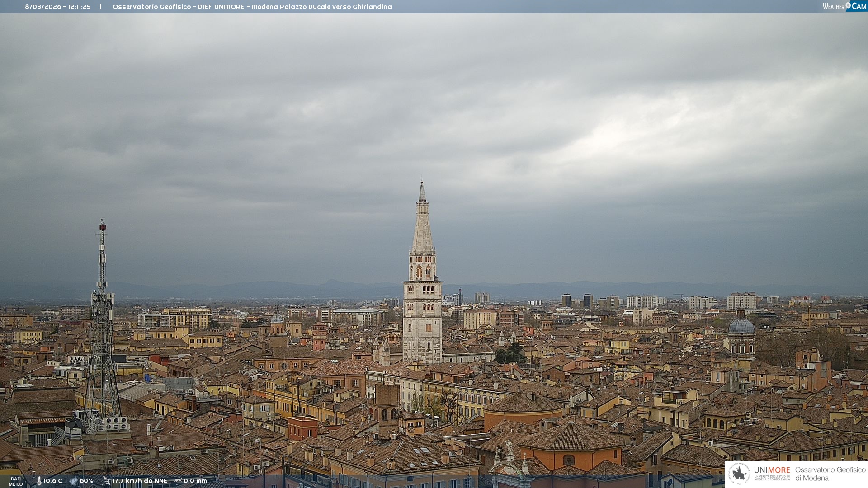
Task: Click the wind vane anemometer icon
Action: 106,481
